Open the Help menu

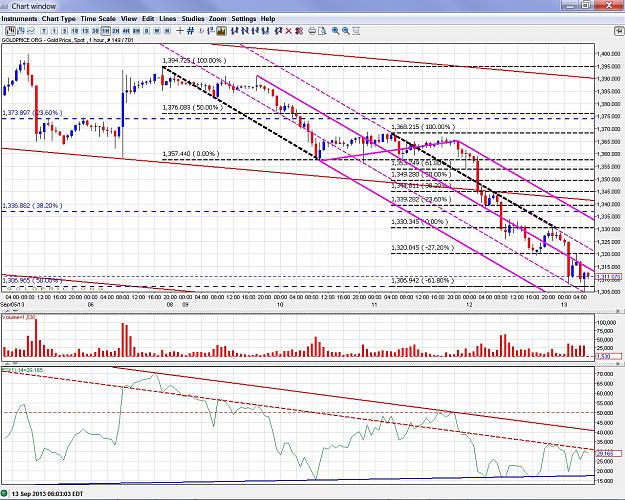(268, 19)
